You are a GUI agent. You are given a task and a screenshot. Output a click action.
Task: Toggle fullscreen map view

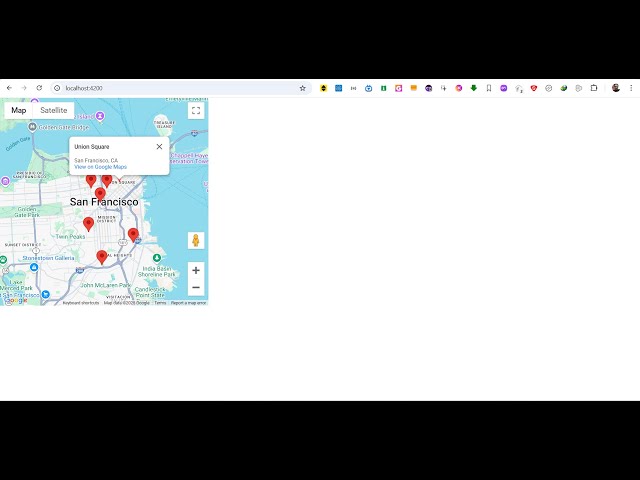pos(196,110)
